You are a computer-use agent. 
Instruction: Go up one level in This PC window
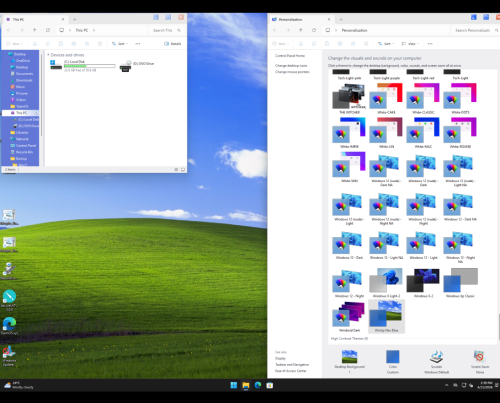tap(34, 30)
